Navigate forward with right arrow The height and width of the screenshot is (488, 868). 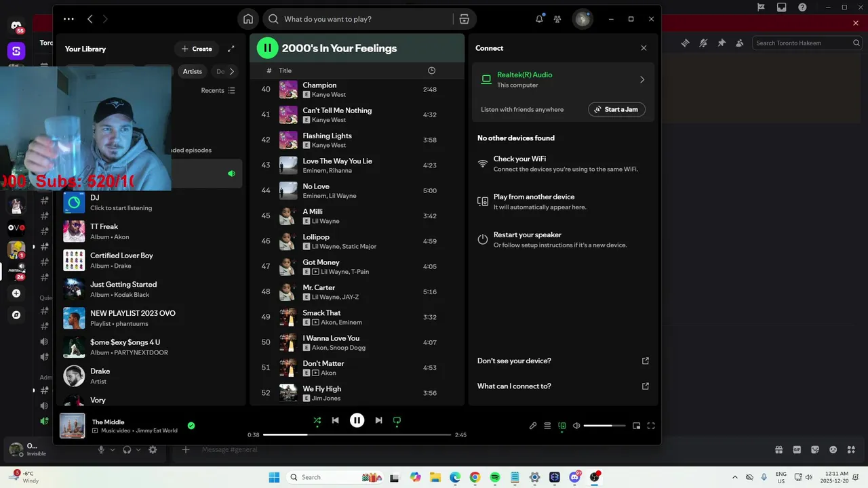pyautogui.click(x=105, y=19)
